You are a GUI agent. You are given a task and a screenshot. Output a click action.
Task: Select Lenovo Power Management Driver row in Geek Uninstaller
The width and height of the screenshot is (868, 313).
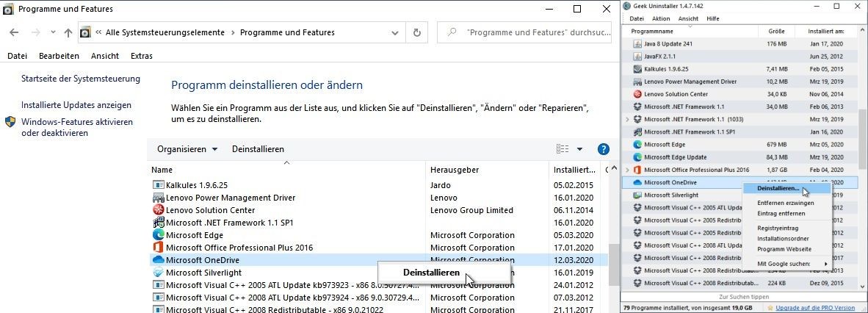[x=739, y=82]
